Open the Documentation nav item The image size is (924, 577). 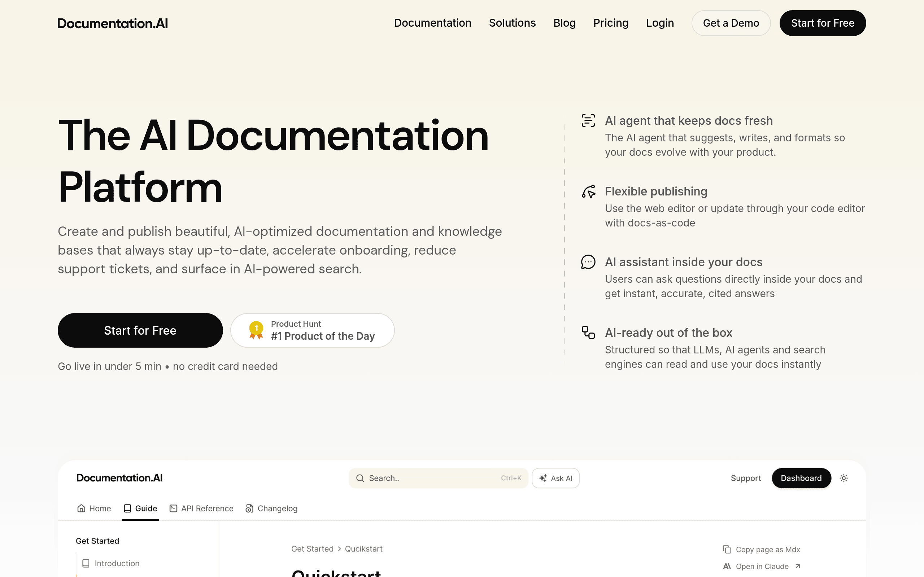433,23
